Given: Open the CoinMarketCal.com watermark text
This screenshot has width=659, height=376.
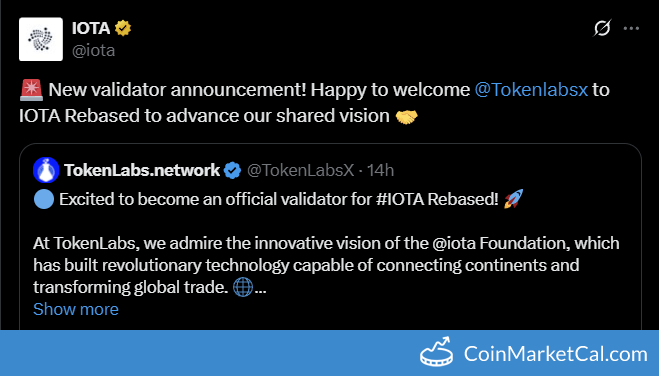Looking at the screenshot, I should click(556, 354).
